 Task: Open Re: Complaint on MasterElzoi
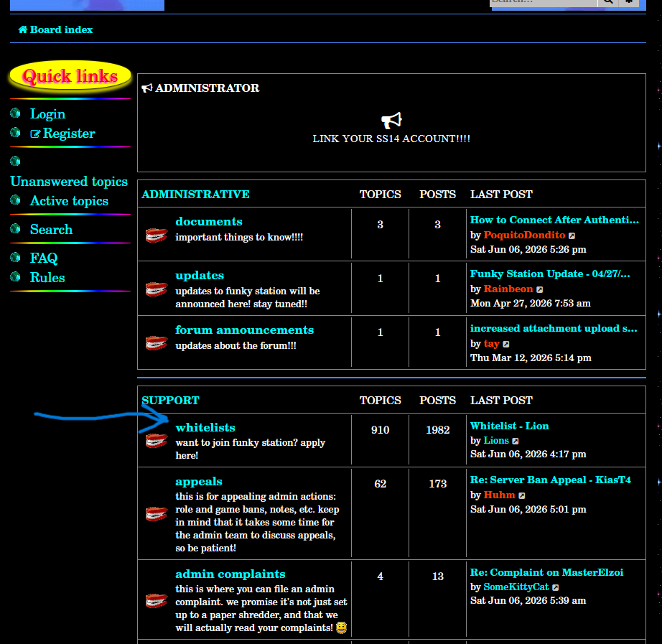point(546,572)
